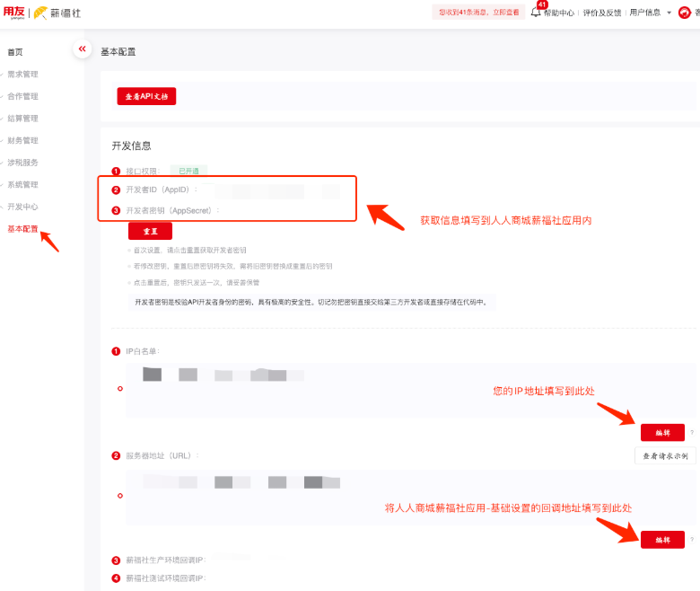Go to 首页 in the sidebar
The height and width of the screenshot is (591, 700).
15,52
